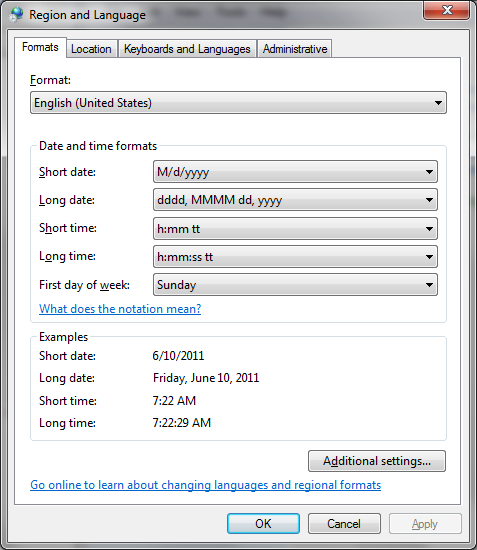Click the Examples group label
Screen dimensions: 477x550
63,337
